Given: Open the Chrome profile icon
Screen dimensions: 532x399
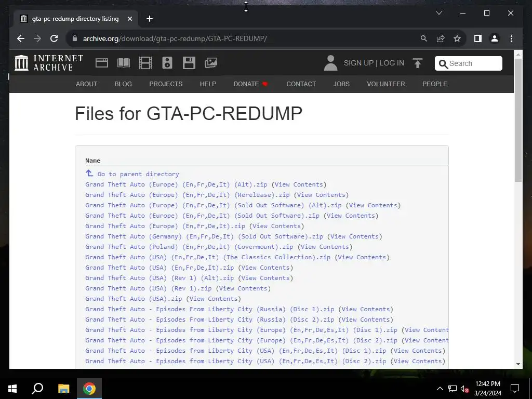Looking at the screenshot, I should pyautogui.click(x=495, y=38).
